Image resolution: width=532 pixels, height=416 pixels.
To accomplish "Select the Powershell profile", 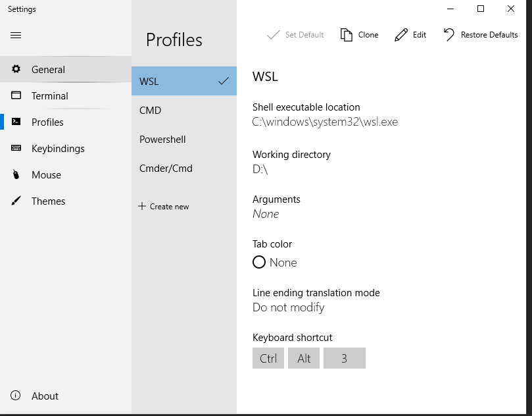I will click(162, 140).
